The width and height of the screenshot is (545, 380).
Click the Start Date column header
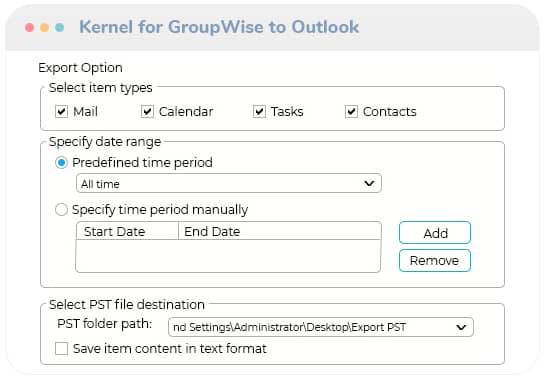[x=127, y=231]
